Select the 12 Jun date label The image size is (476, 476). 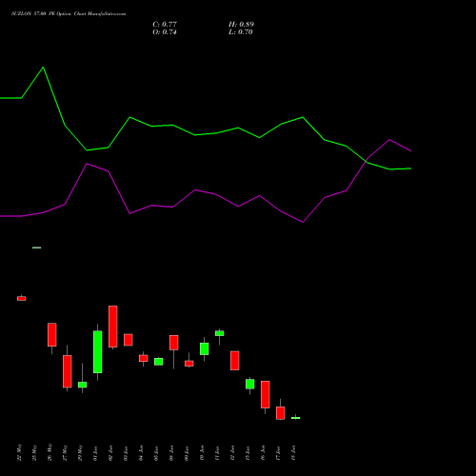[233, 453]
